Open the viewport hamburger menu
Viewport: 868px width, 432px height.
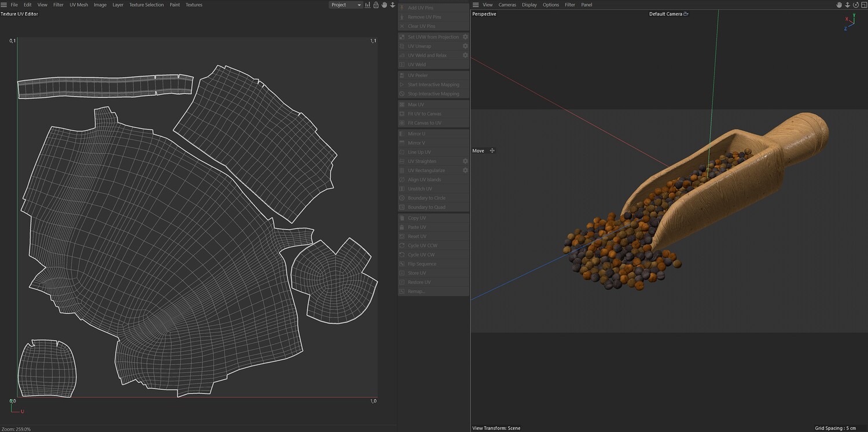[476, 5]
